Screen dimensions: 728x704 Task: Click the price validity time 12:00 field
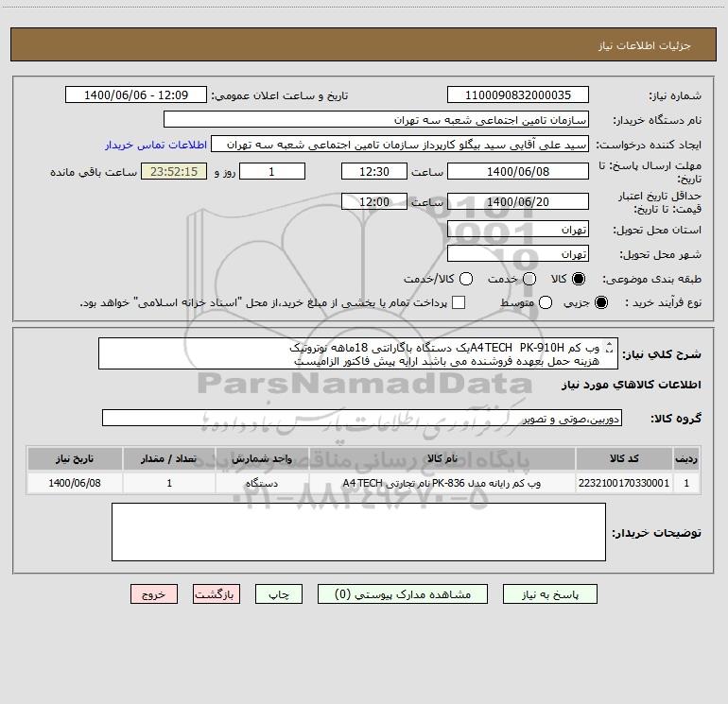point(374,201)
